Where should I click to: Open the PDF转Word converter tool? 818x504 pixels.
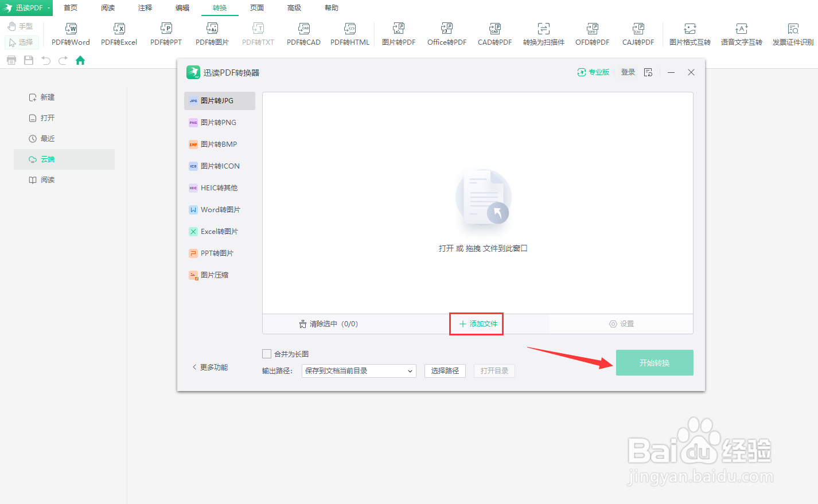click(x=71, y=34)
